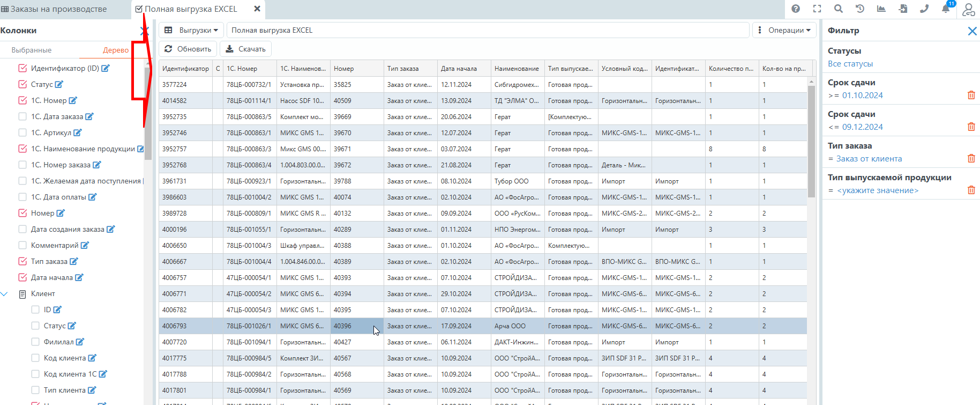
Task: Open the help question mark icon
Action: pyautogui.click(x=796, y=9)
